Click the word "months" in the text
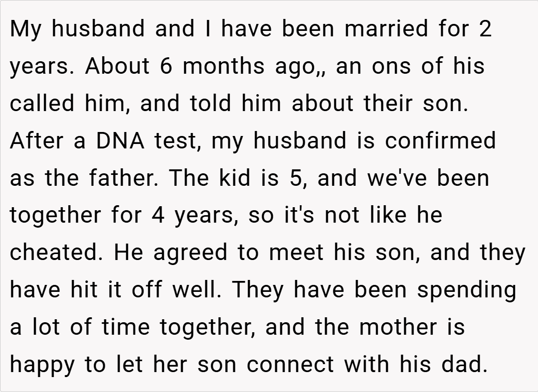Screen dimensions: 538x392 coord(223,66)
